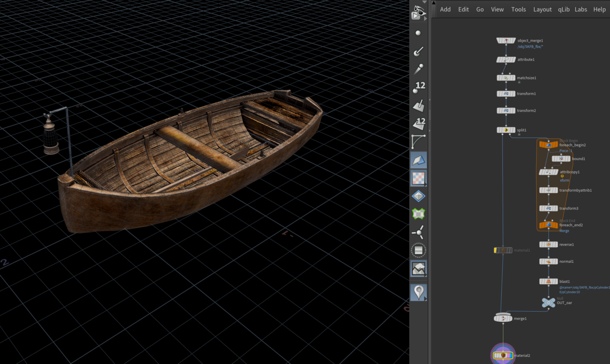Select the blast1 node icon
This screenshot has height=364, width=610.
pyautogui.click(x=548, y=281)
